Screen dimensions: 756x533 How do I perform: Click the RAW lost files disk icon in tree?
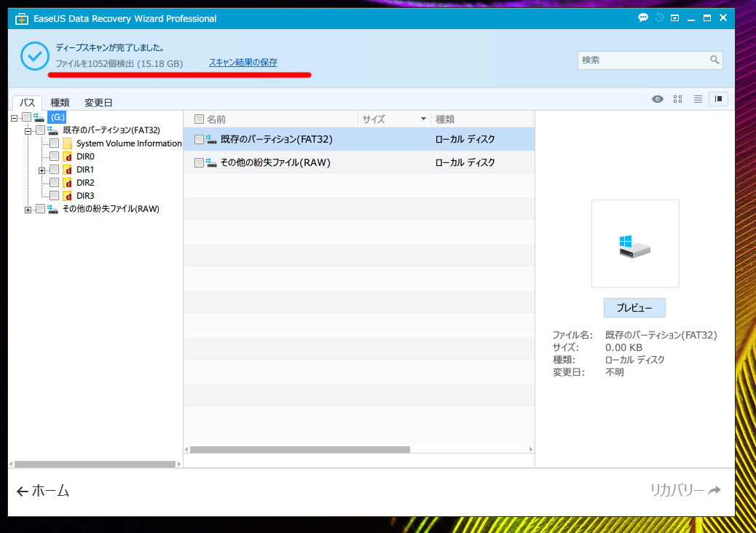pyautogui.click(x=52, y=209)
